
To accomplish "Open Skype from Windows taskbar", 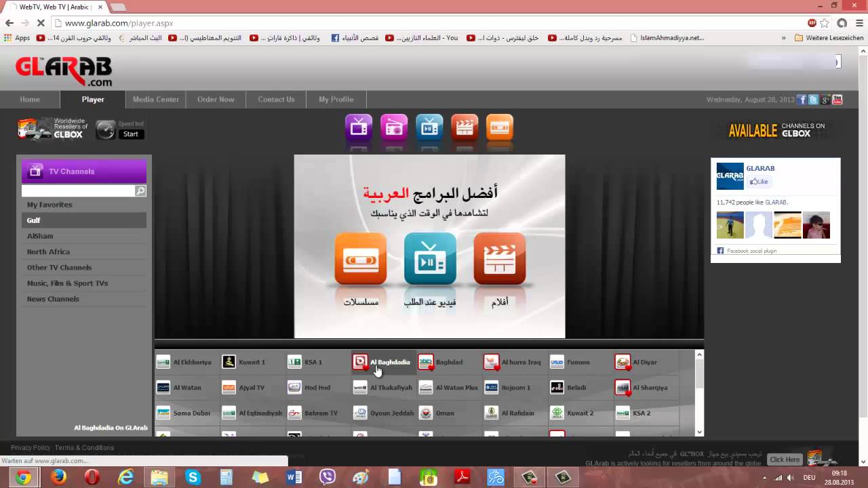I will point(193,477).
